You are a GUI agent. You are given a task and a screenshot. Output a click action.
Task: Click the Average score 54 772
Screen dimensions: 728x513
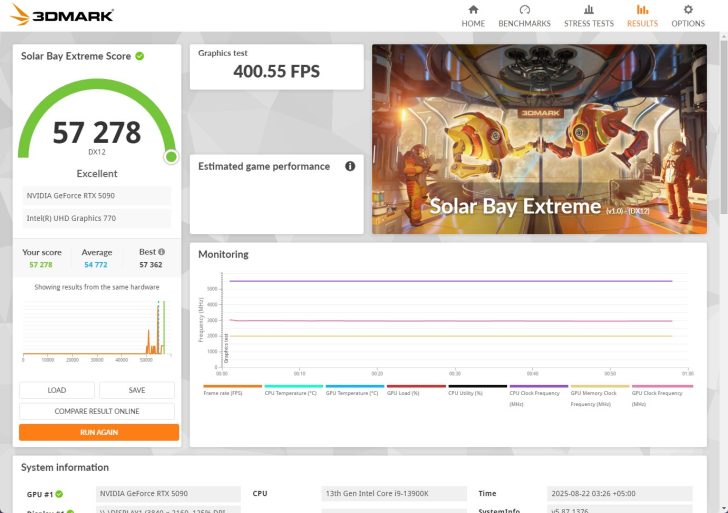coord(96,265)
